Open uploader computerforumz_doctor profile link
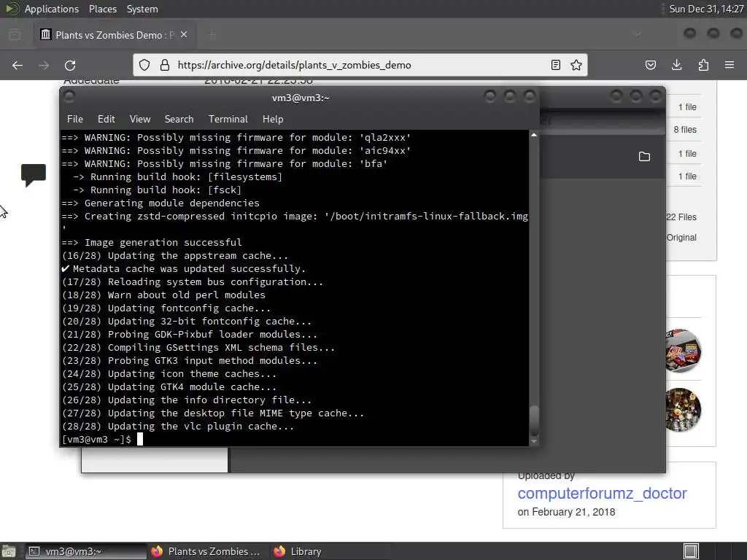 tap(602, 494)
